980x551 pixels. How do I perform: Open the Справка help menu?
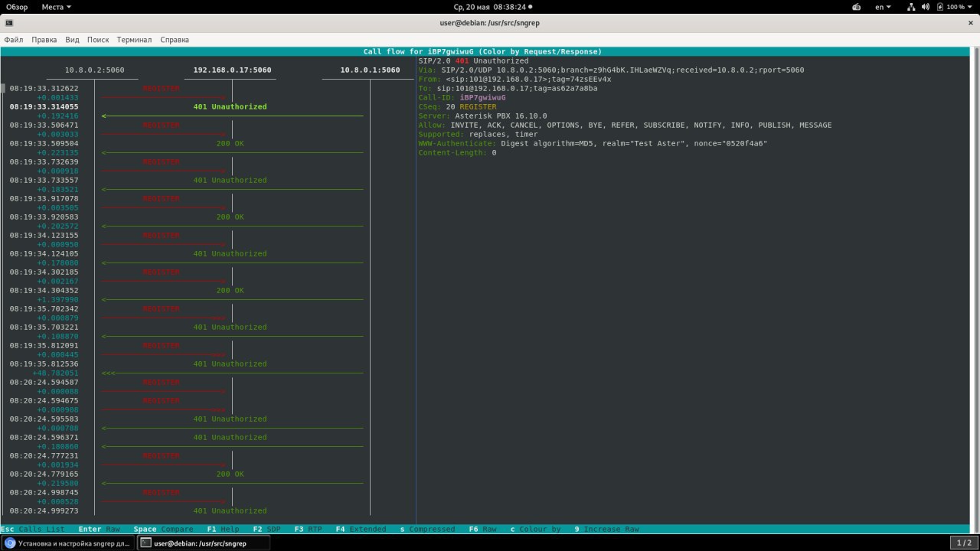tap(175, 40)
